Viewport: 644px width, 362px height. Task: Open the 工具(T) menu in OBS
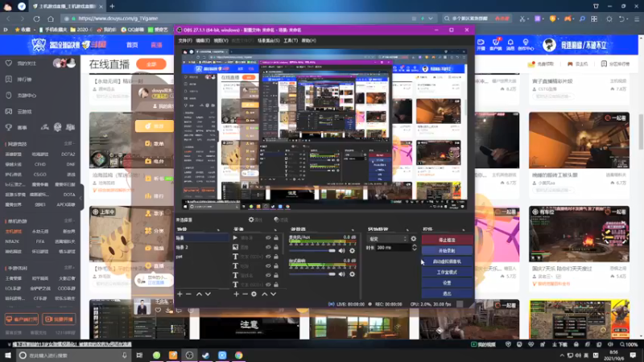tap(291, 41)
